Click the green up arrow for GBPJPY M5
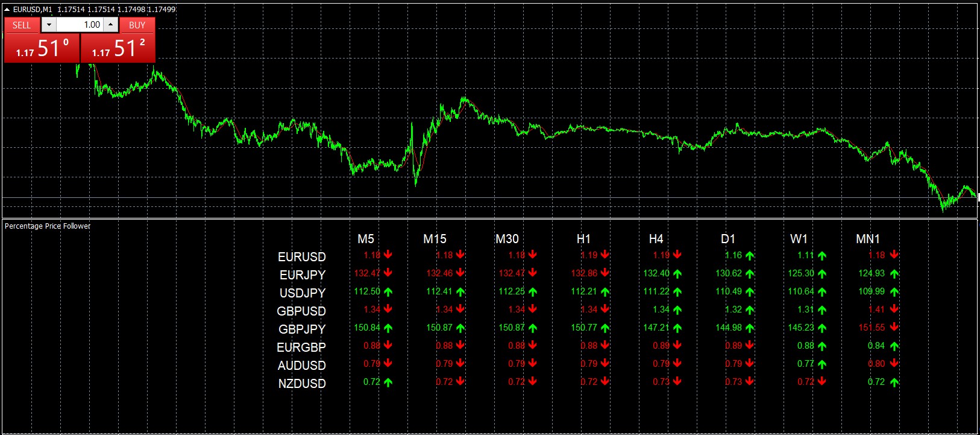The width and height of the screenshot is (980, 435). (x=388, y=328)
